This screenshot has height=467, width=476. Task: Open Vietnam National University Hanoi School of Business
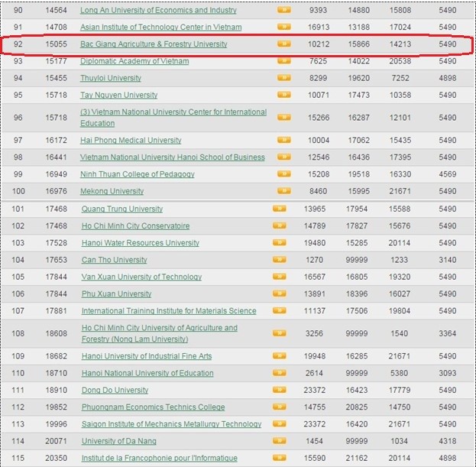point(173,157)
